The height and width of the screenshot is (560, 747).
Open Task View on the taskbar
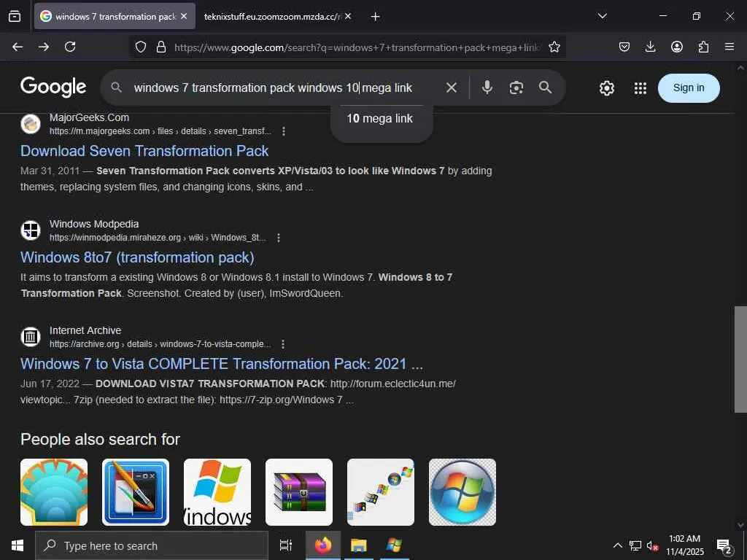[x=286, y=545]
